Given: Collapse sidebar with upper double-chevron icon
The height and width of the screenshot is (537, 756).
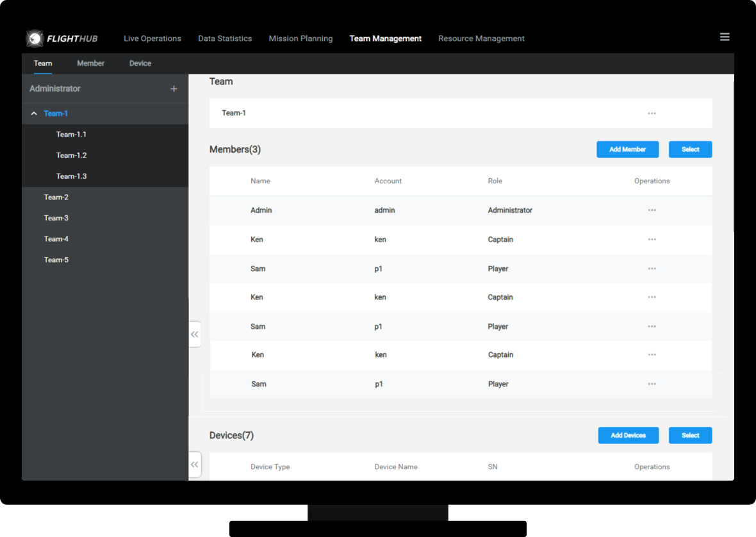Looking at the screenshot, I should pos(195,335).
